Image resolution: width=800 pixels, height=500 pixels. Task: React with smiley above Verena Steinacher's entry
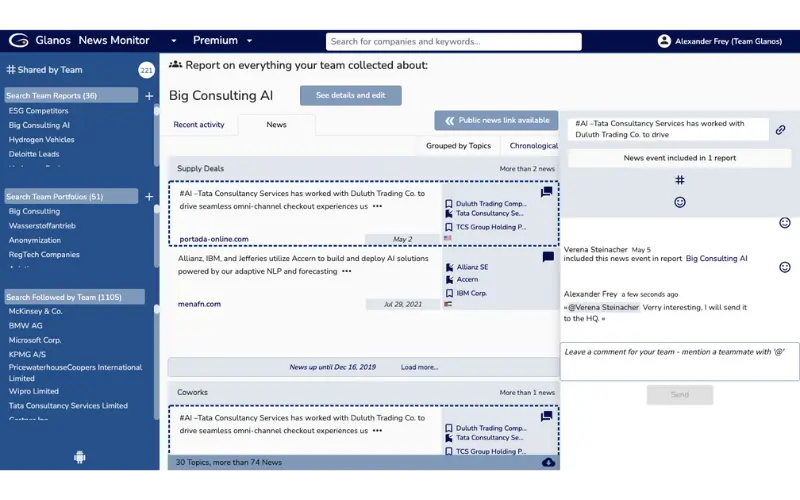785,222
